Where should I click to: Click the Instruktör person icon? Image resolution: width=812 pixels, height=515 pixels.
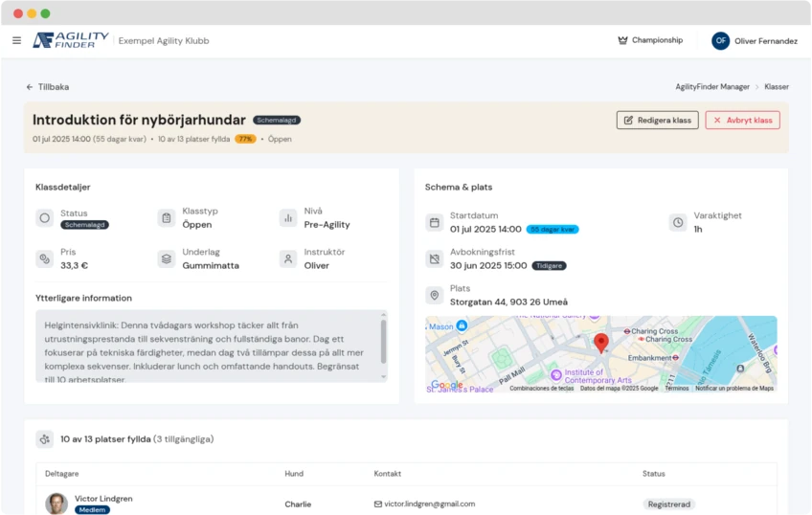tap(287, 259)
